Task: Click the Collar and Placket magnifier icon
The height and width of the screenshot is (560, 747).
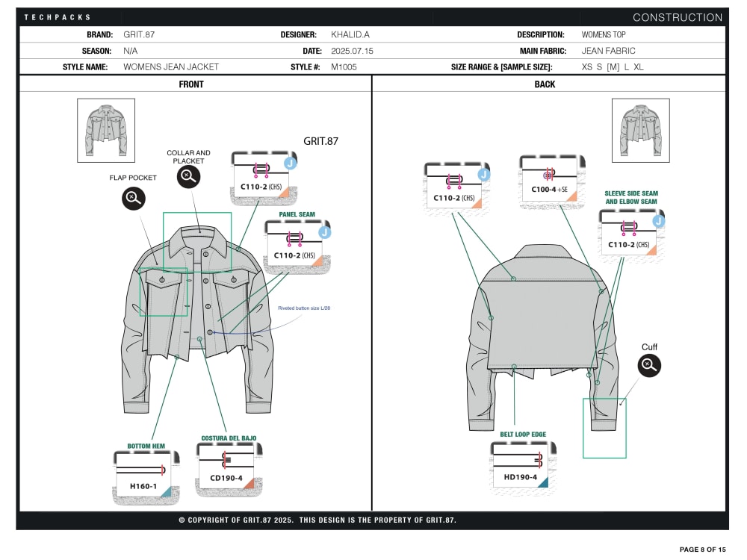Action: tap(189, 177)
